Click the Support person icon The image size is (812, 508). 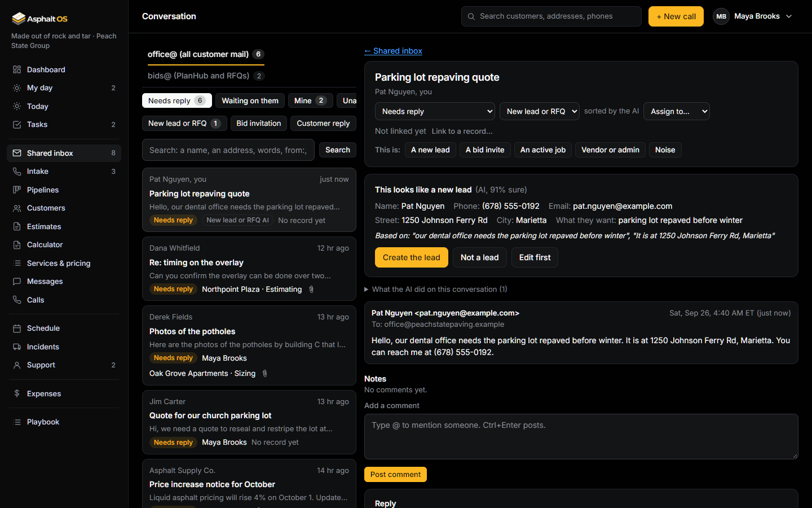click(17, 365)
